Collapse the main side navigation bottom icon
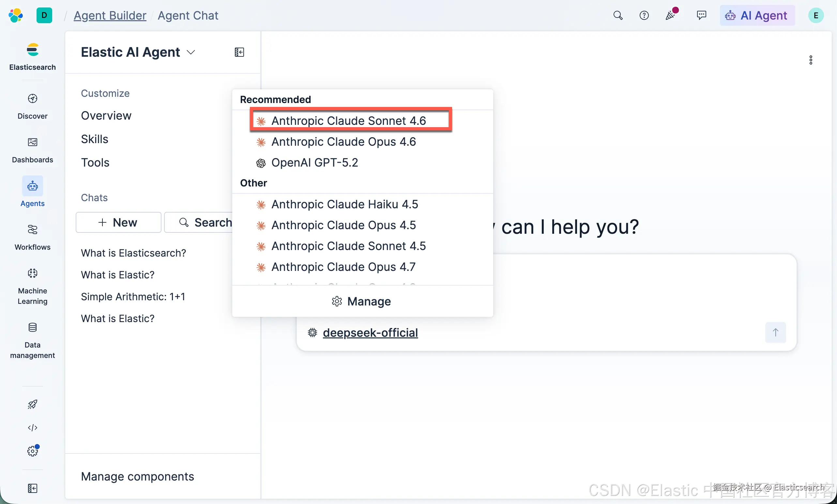The width and height of the screenshot is (837, 504). point(33,488)
